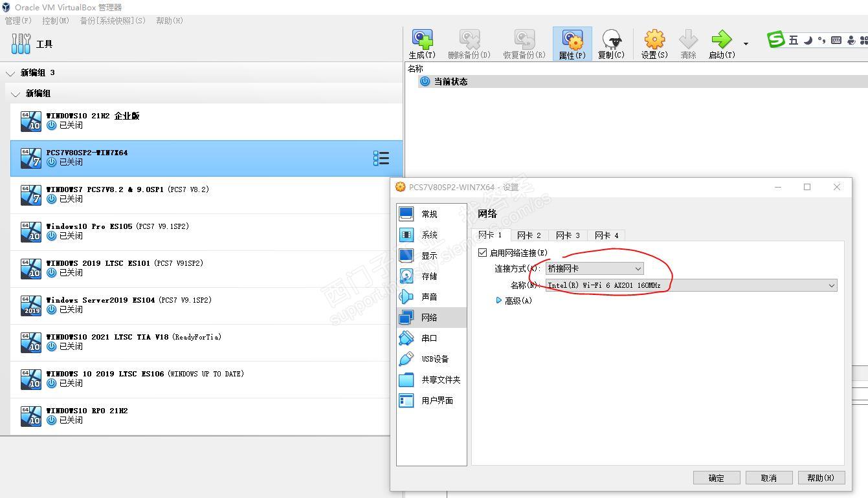The image size is (868, 498).
Task: Switch to Adapter 2 (网卡 2) tab
Action: click(x=529, y=235)
